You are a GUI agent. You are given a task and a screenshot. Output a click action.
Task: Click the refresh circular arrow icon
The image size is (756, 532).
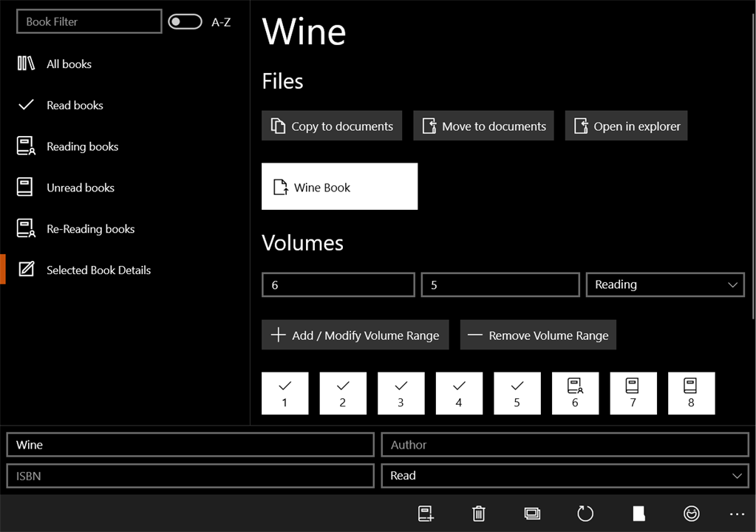[585, 514]
